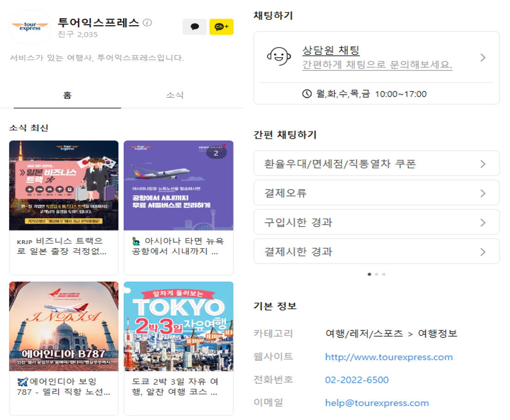Read the 아시아나 타면 뉴욕 post caption
Screen dimensions: 510x420
click(178, 246)
